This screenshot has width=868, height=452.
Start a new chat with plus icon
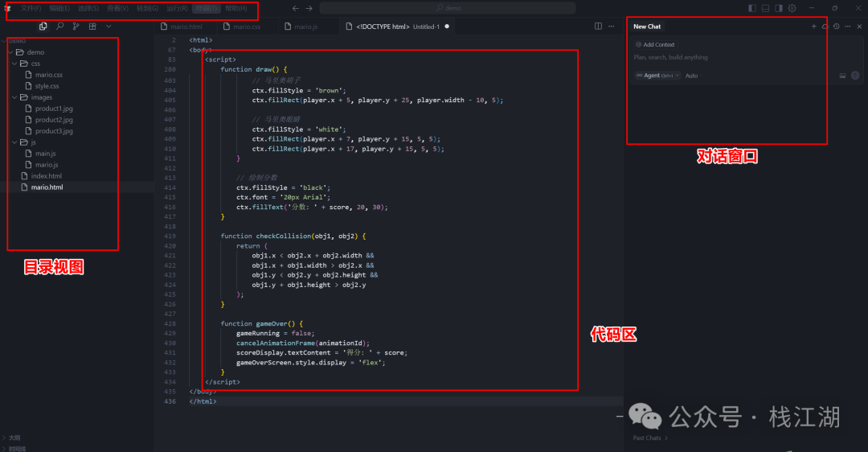coord(813,26)
